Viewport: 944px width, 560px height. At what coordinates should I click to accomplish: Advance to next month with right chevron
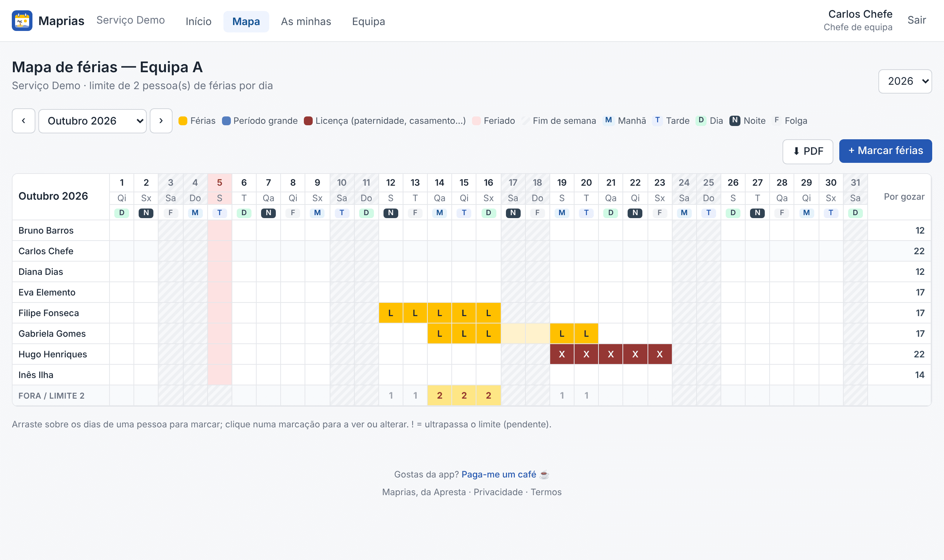click(161, 121)
